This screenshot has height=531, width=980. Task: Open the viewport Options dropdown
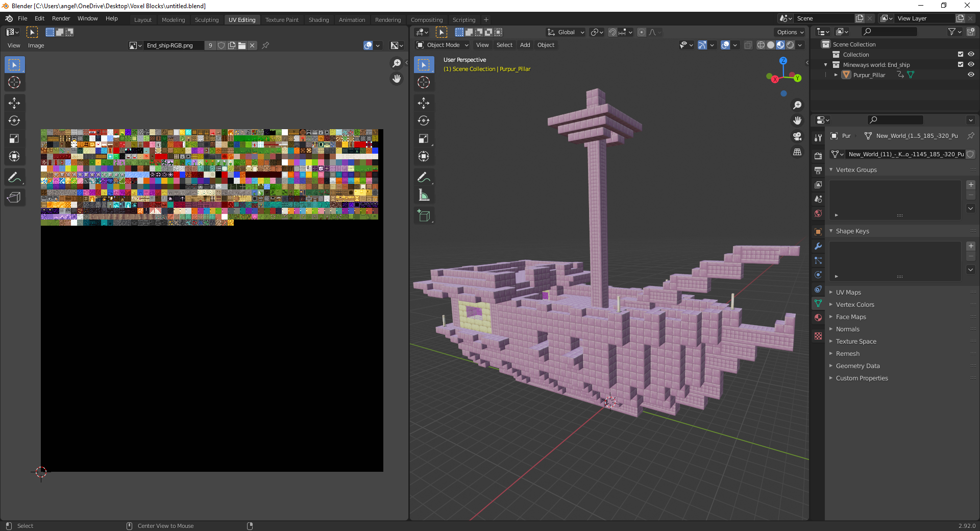pyautogui.click(x=790, y=32)
